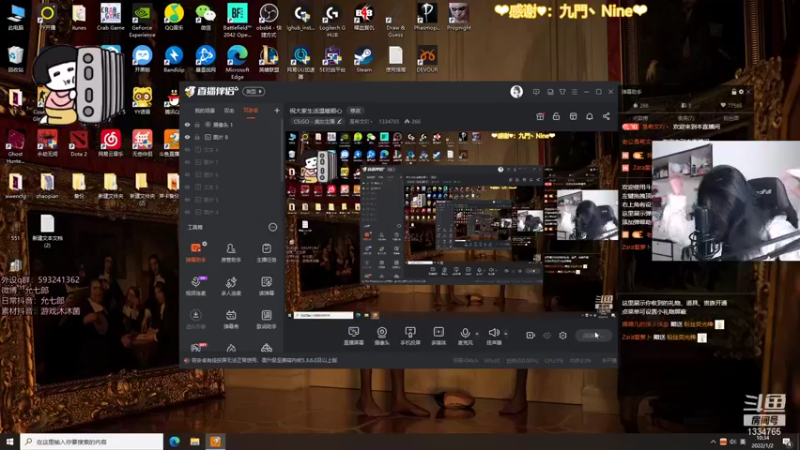
Task: Open 房管助手 tool in toolbox
Action: click(x=231, y=252)
